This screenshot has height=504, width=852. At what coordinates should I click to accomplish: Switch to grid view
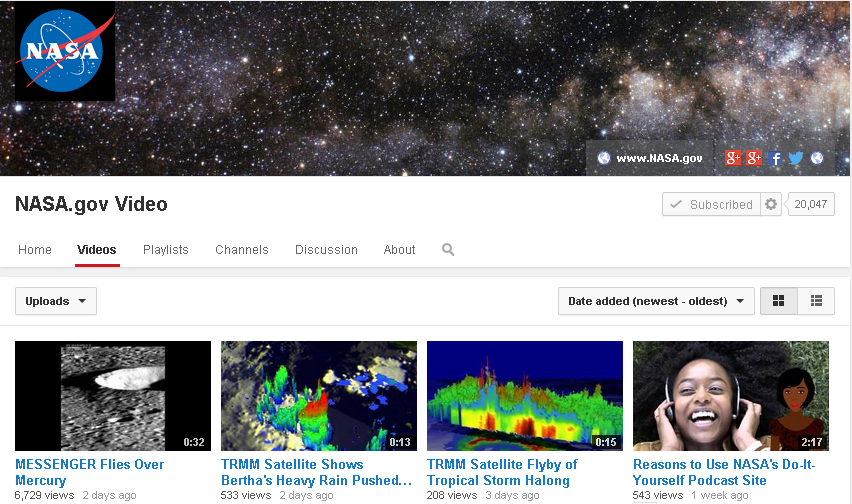(x=779, y=301)
